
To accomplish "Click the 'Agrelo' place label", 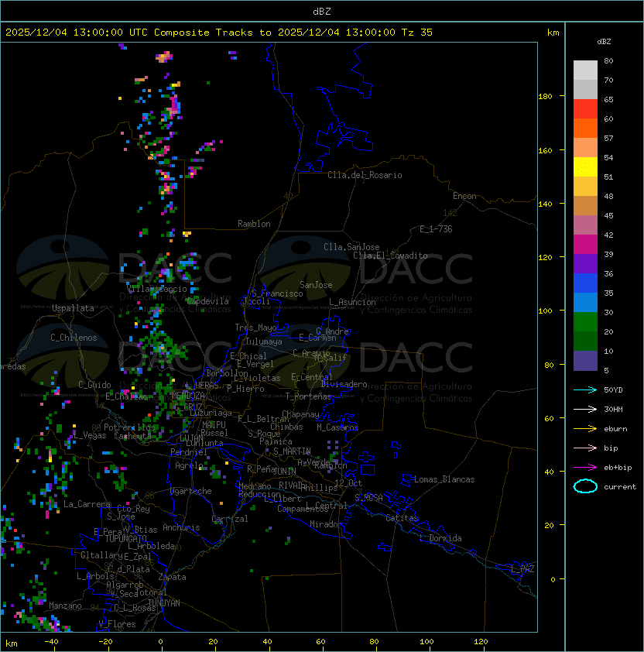I will [x=189, y=465].
